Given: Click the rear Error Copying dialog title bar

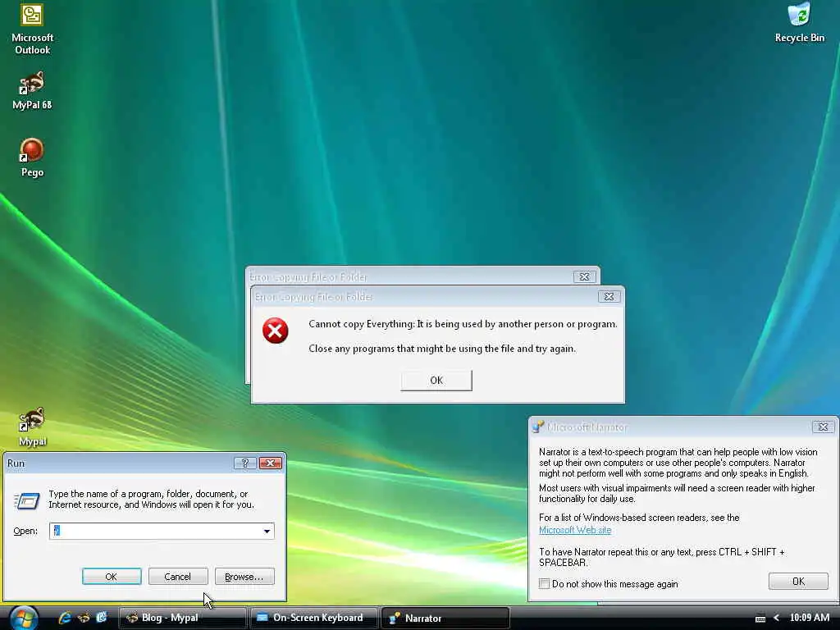Looking at the screenshot, I should coord(422,276).
